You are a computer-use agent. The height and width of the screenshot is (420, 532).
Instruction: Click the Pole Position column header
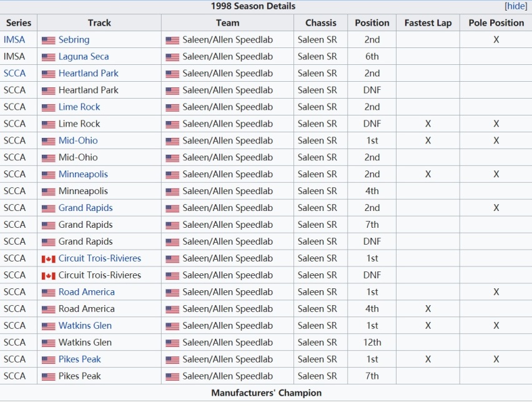496,22
